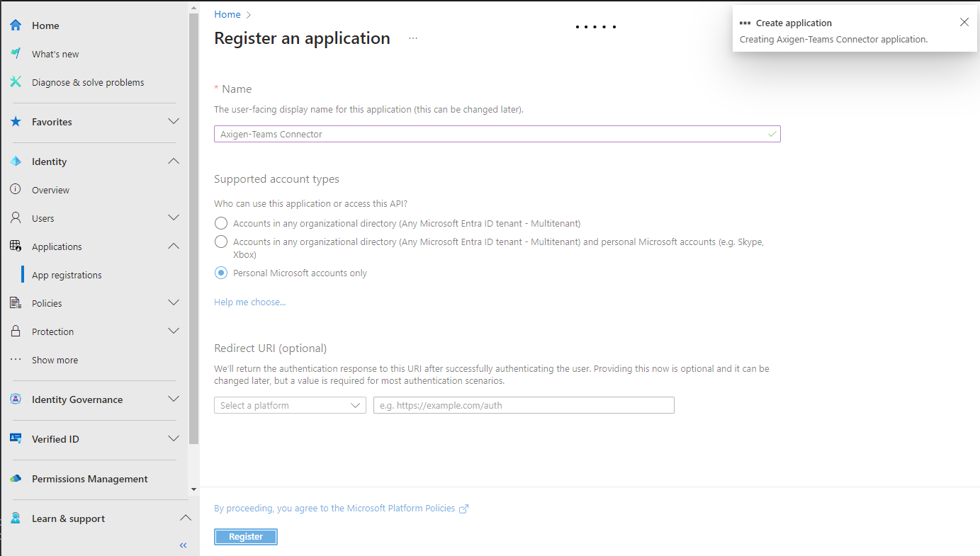Open the Overview menu item
Viewport: 980px width, 556px height.
[50, 190]
